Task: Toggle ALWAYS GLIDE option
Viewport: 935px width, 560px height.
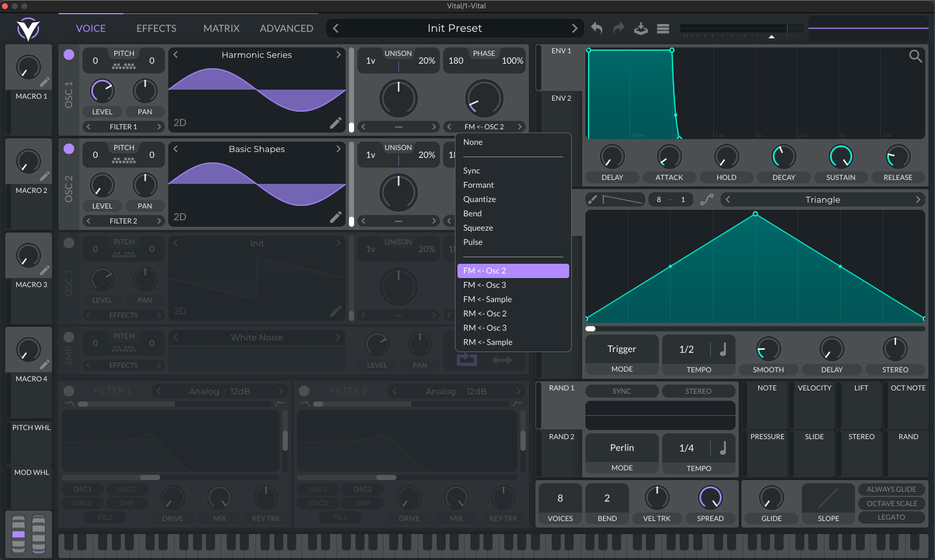Action: coord(891,489)
